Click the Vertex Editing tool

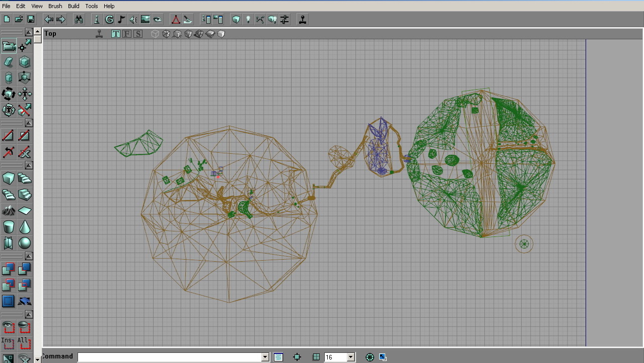tap(24, 46)
